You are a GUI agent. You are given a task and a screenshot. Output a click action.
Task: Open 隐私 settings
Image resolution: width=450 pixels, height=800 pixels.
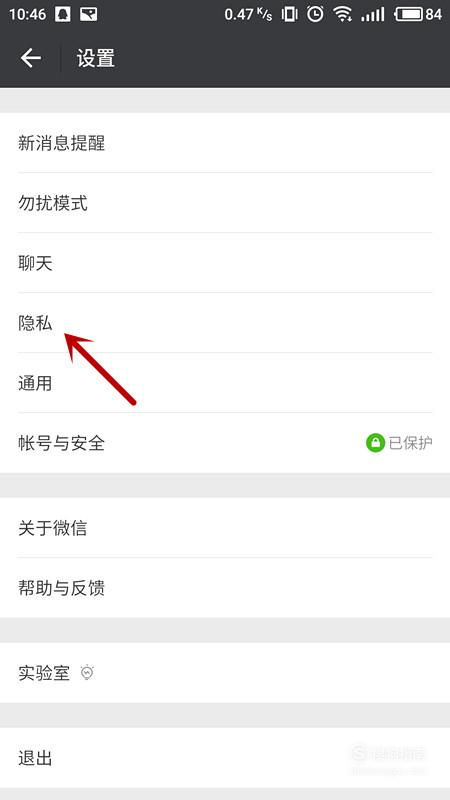pyautogui.click(x=225, y=323)
